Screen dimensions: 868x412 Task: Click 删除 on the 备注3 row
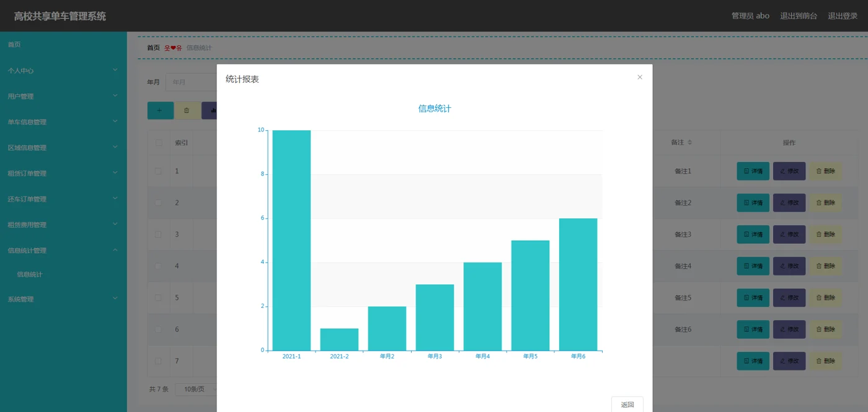(x=826, y=235)
